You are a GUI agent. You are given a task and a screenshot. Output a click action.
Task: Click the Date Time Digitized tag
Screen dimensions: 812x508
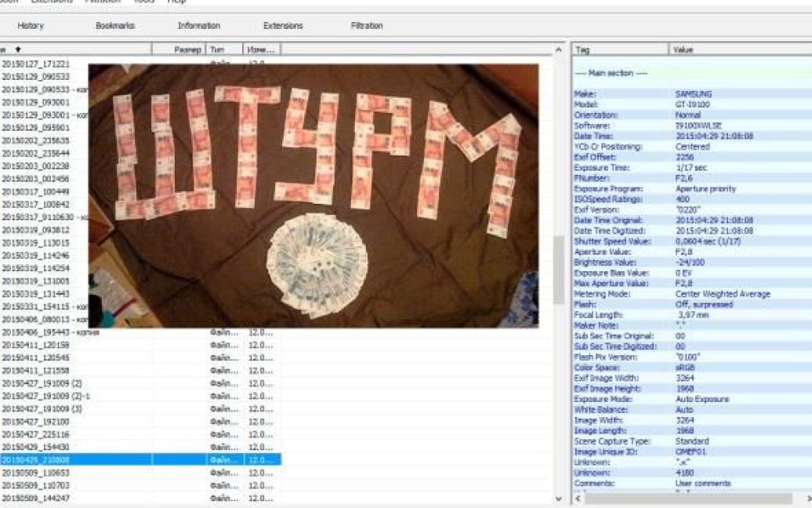tap(610, 231)
